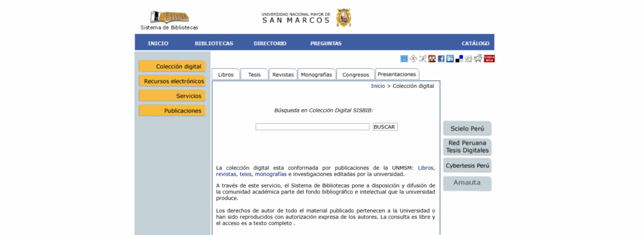Viewport: 644px width, 235px height.
Task: Share page on Facebook icon
Action: point(441,58)
